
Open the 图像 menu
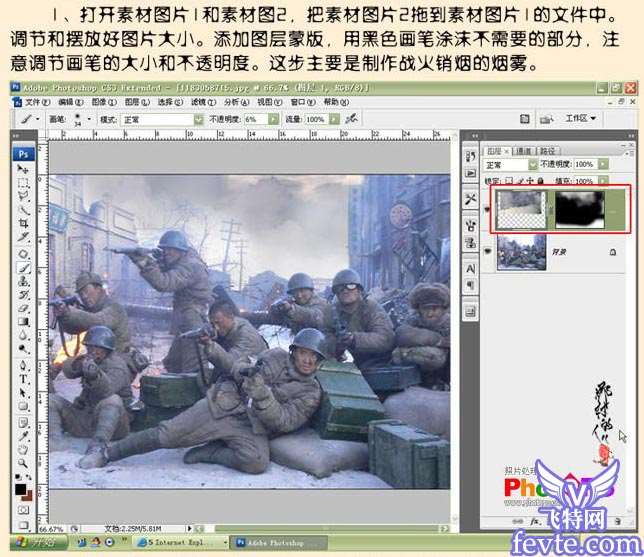(104, 102)
